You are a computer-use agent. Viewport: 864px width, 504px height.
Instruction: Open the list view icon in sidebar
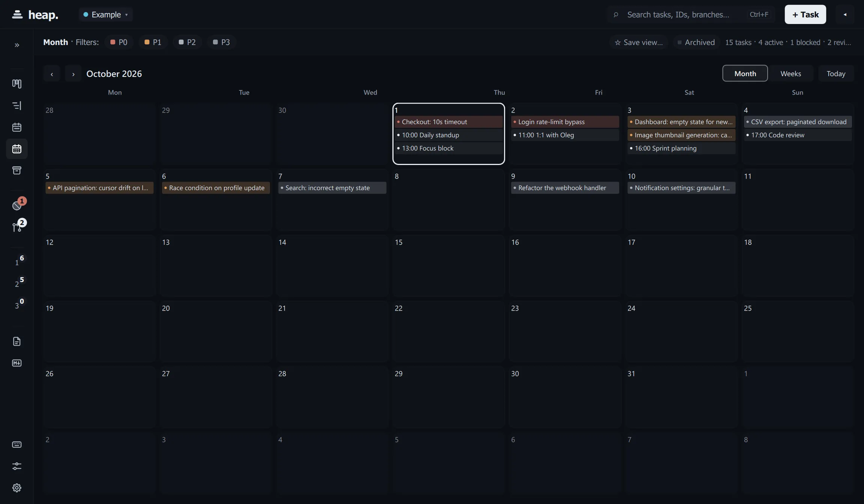tap(17, 105)
